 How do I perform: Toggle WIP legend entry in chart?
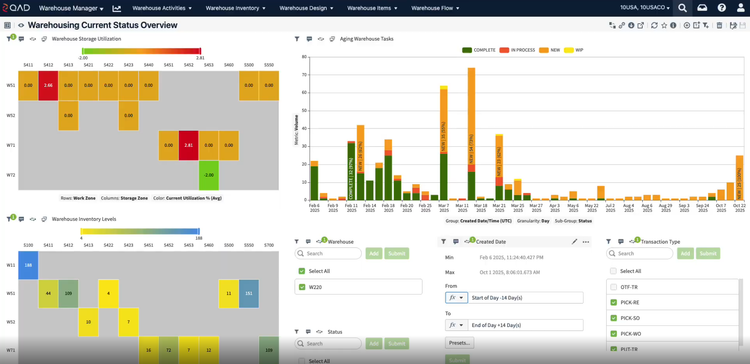574,50
